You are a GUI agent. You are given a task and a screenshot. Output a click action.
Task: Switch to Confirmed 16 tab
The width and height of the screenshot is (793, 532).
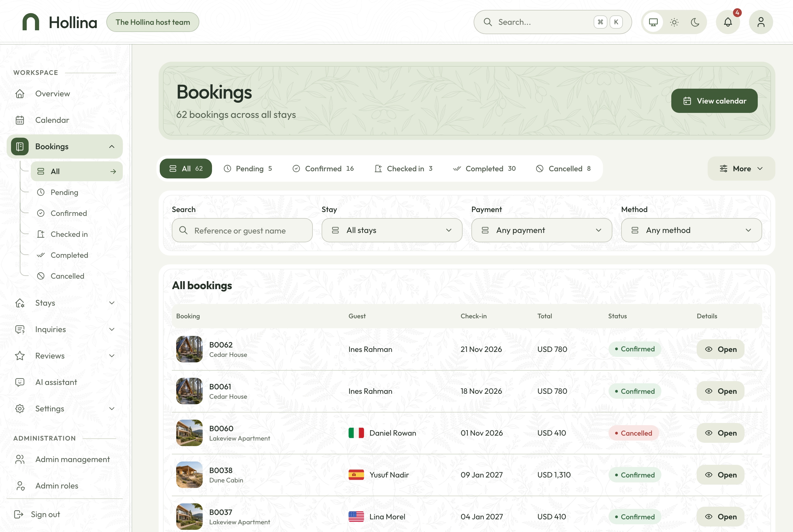pos(323,169)
